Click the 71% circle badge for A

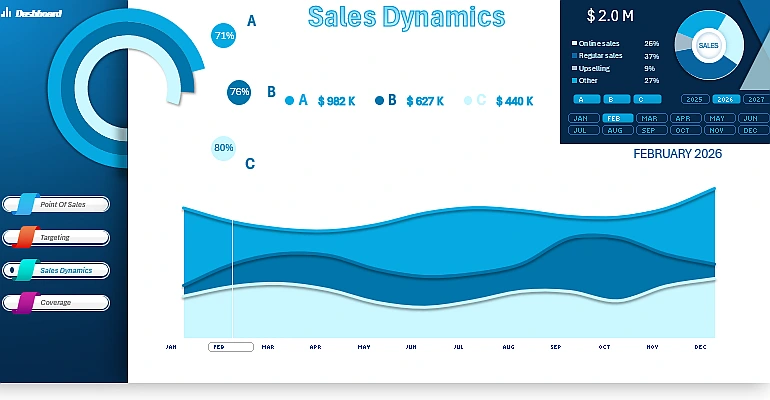pos(223,35)
